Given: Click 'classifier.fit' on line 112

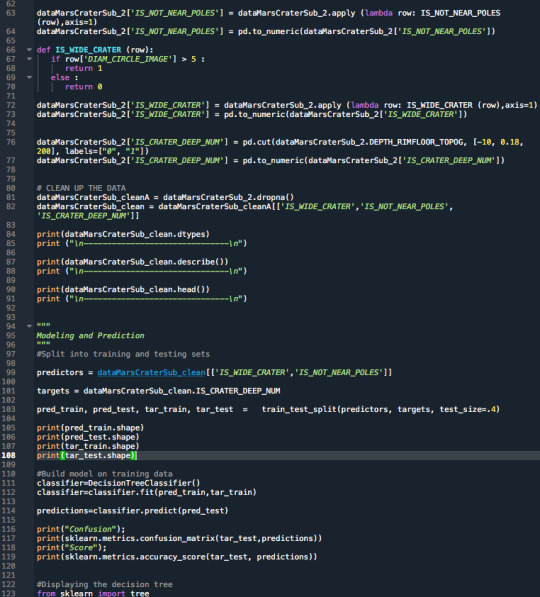Looking at the screenshot, I should 121,492.
